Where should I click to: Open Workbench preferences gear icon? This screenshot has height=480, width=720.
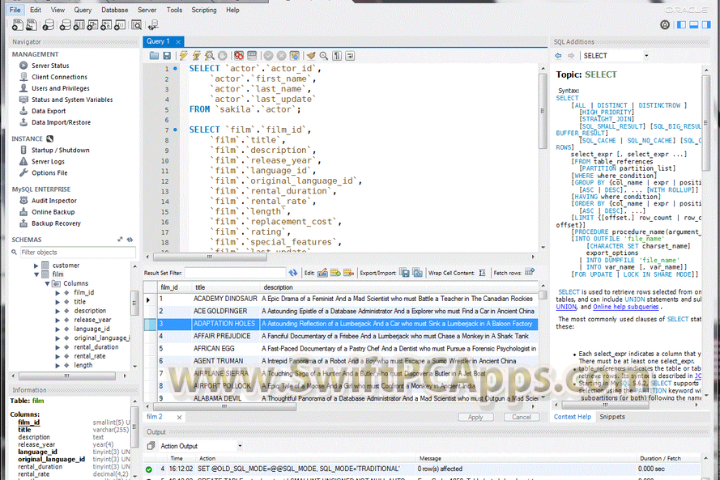click(x=665, y=25)
